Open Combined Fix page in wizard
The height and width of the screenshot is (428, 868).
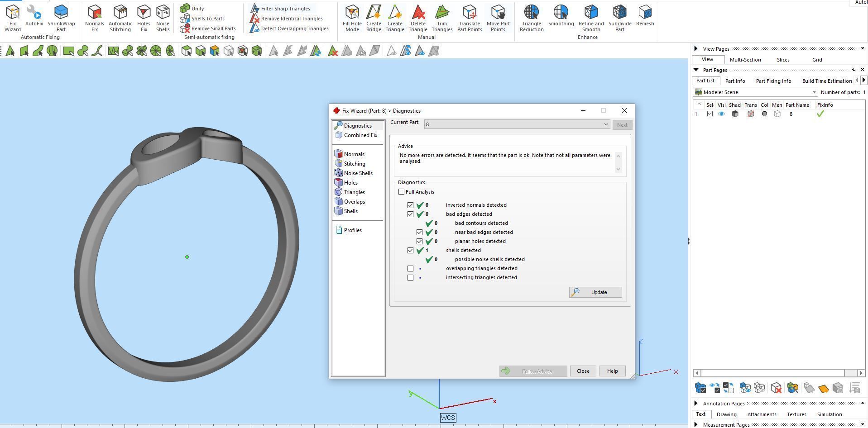[x=356, y=135]
